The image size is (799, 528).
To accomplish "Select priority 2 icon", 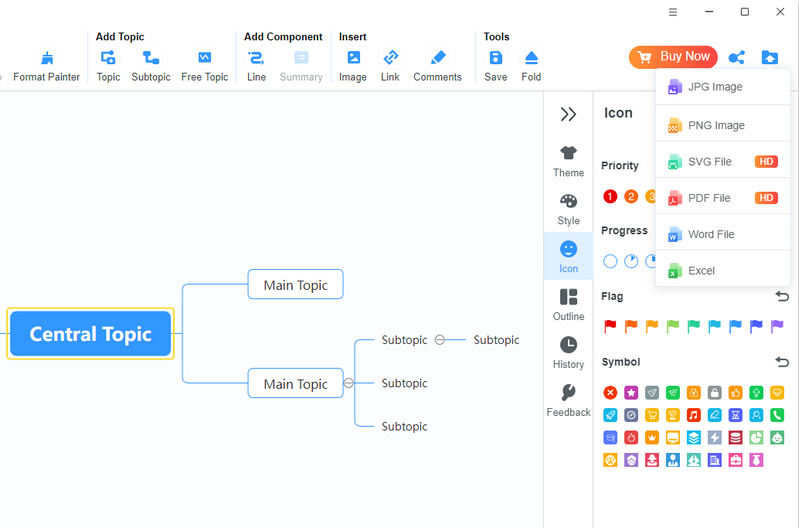I will tap(631, 196).
